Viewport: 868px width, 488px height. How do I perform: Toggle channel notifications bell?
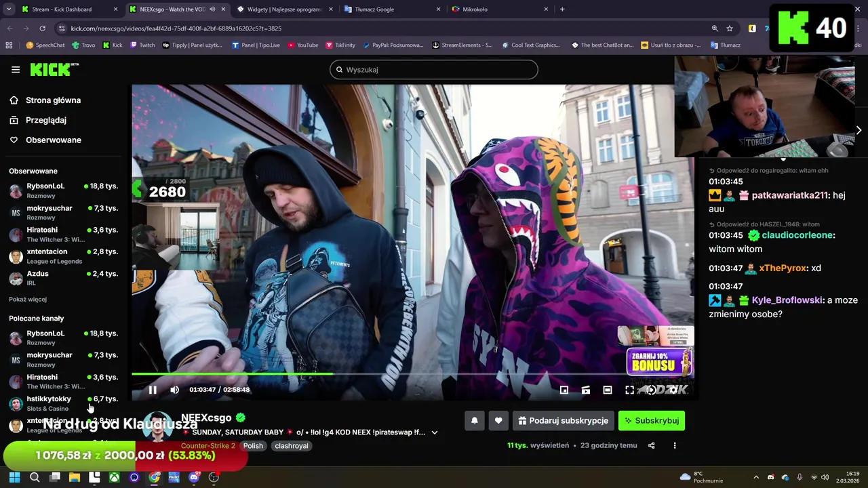(x=475, y=421)
